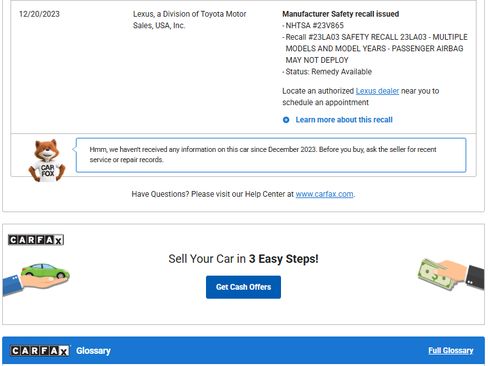This screenshot has width=488, height=366.
Task: Click the Recall #23LA03 passenger airbag description
Action: [376, 48]
